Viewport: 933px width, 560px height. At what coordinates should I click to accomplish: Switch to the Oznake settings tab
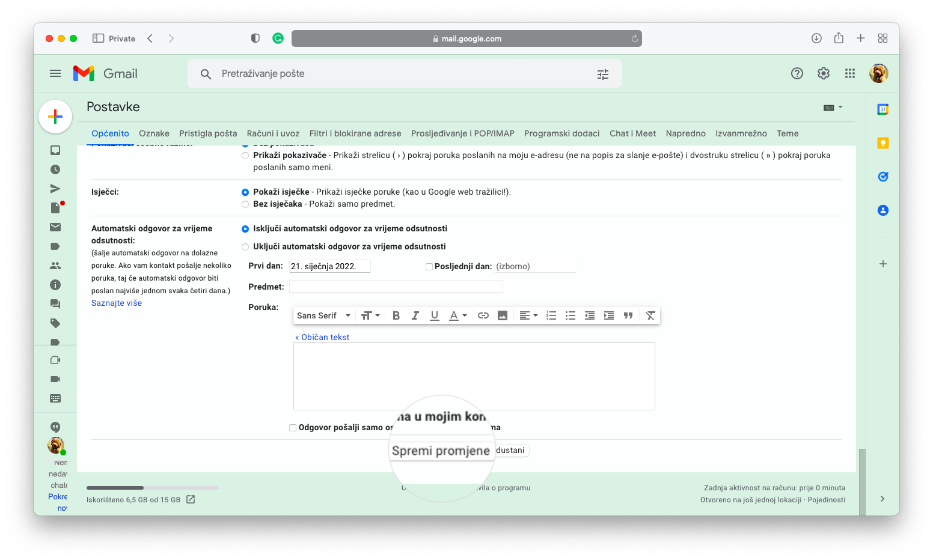154,133
